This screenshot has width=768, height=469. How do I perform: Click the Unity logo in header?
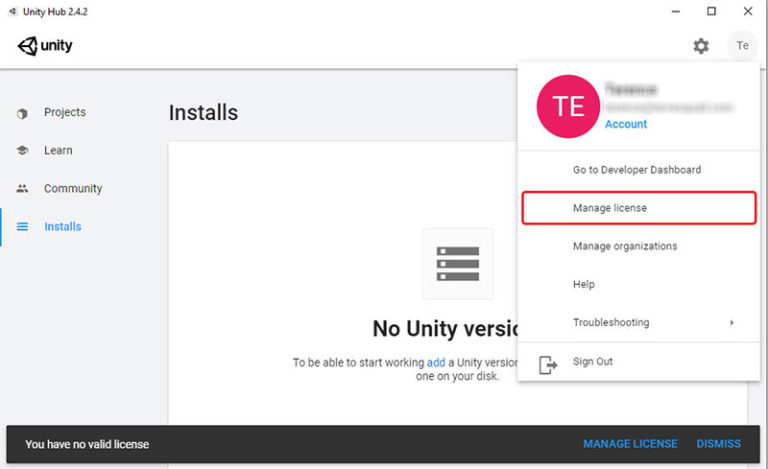pyautogui.click(x=45, y=46)
